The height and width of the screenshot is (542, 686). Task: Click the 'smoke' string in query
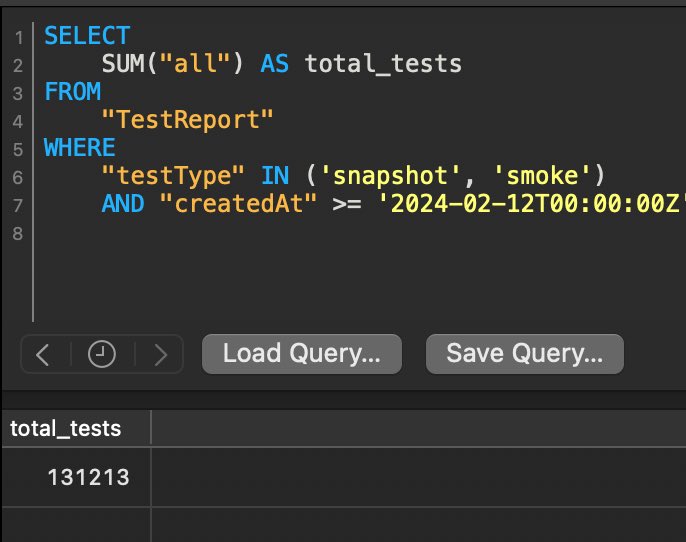pyautogui.click(x=542, y=176)
